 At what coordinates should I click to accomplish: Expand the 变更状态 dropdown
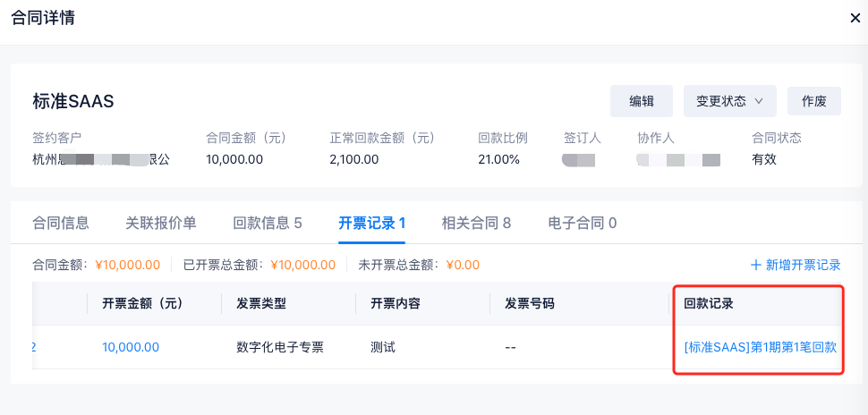[x=729, y=101]
